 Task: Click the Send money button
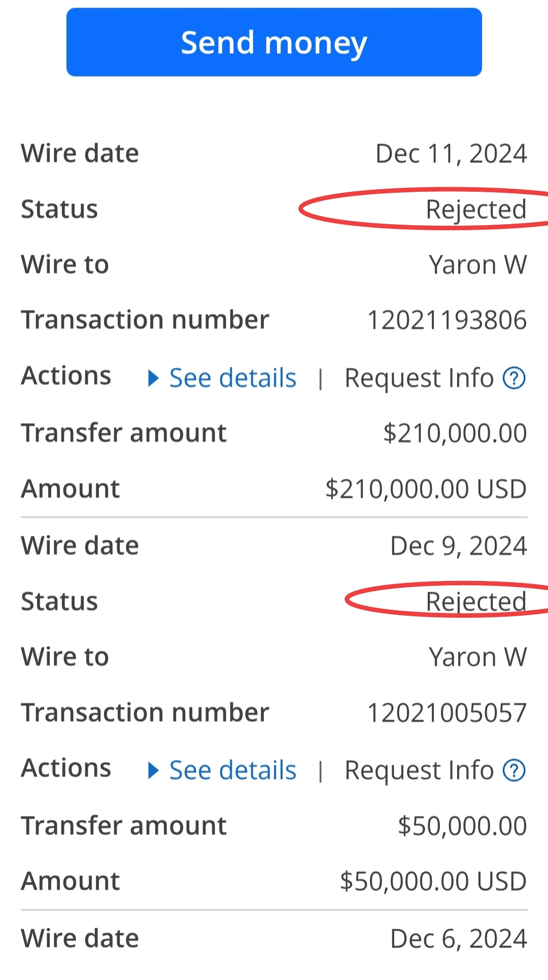pyautogui.click(x=274, y=42)
